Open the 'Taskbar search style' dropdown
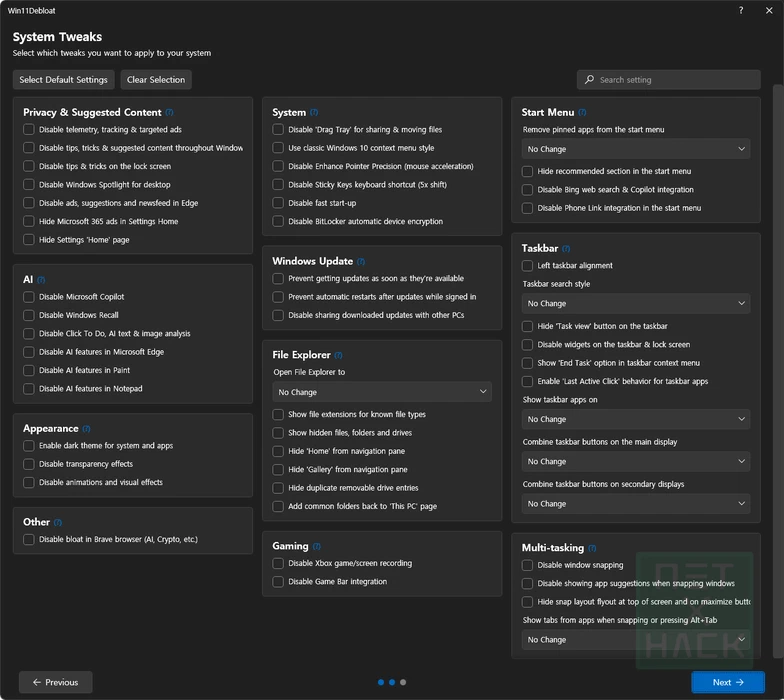784x700 pixels. 636,303
